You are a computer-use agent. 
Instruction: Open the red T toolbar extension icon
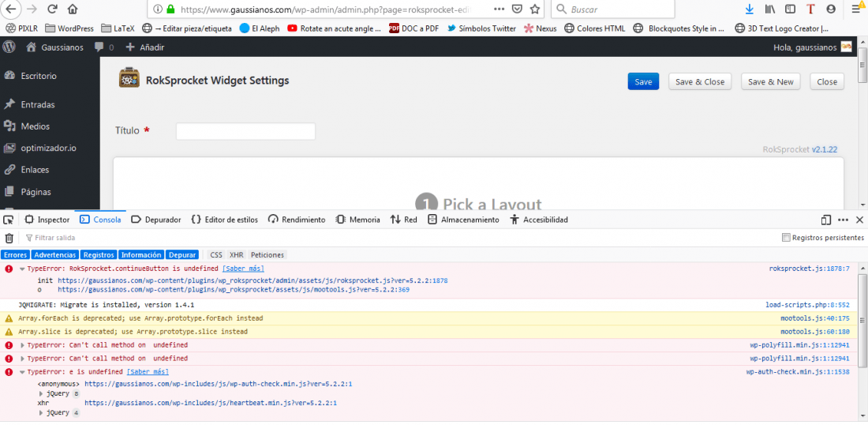click(x=810, y=9)
